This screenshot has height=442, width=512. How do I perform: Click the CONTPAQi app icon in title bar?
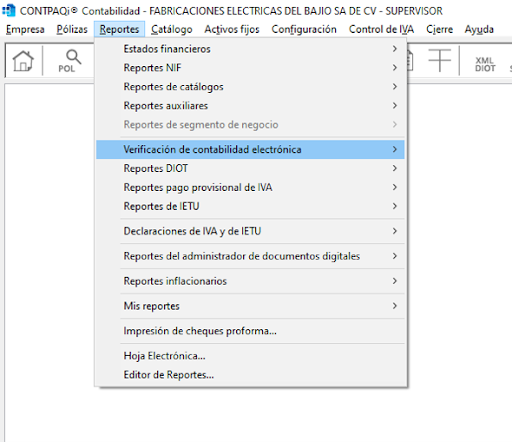click(x=9, y=10)
